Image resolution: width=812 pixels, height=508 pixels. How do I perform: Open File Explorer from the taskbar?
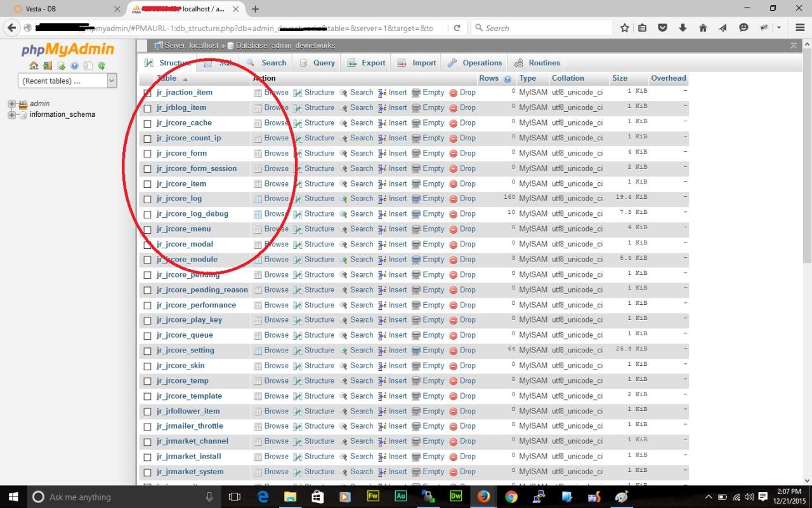pyautogui.click(x=290, y=497)
